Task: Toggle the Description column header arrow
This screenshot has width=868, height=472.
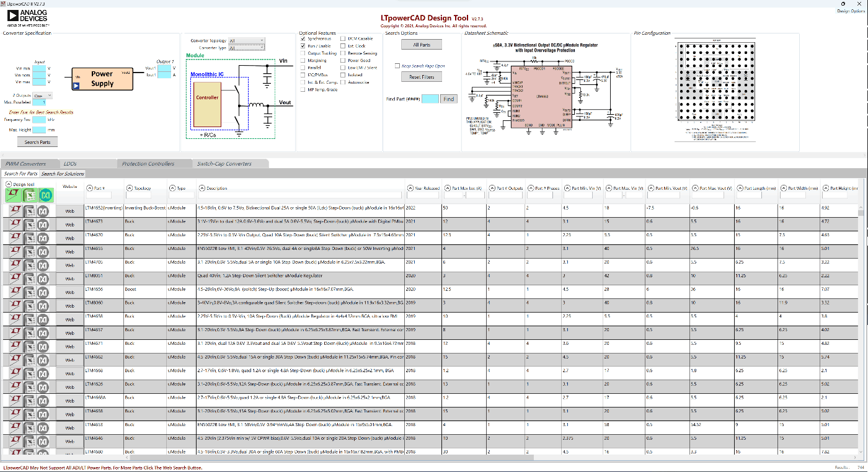Action: pyautogui.click(x=202, y=188)
